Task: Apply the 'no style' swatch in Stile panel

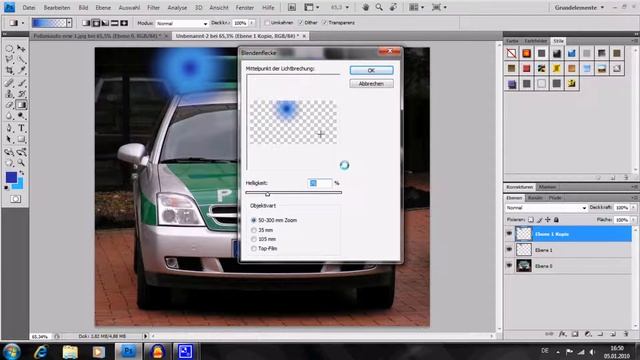Action: point(511,53)
